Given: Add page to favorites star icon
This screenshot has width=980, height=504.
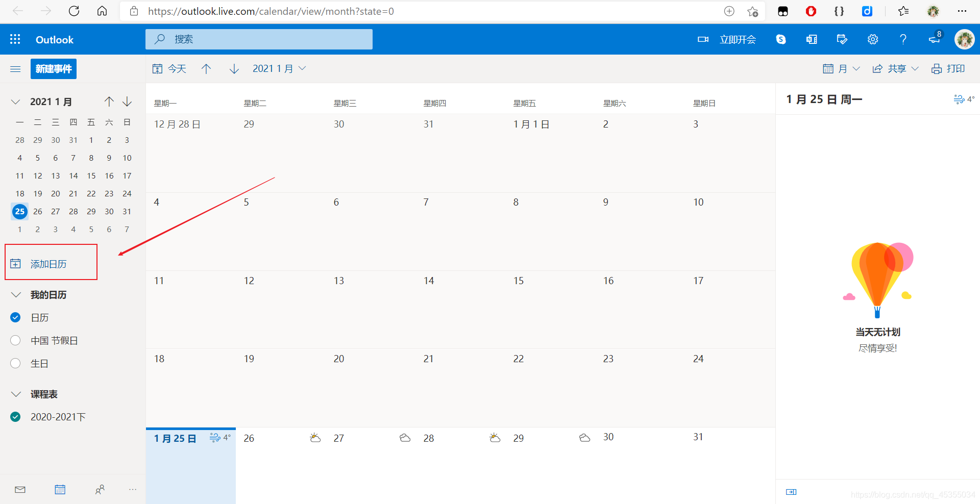Looking at the screenshot, I should (753, 11).
